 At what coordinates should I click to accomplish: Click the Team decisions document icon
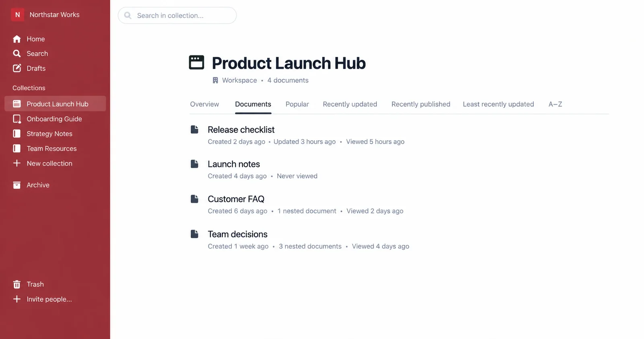(194, 234)
